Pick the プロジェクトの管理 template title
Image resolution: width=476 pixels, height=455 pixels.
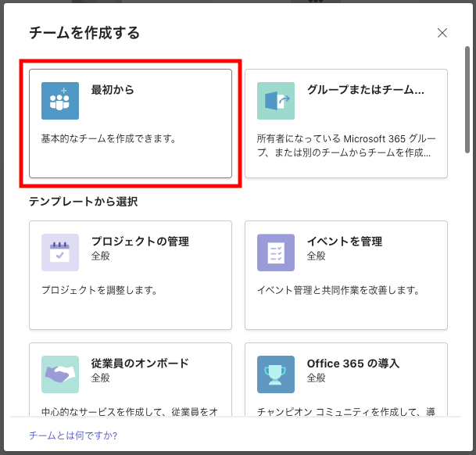pyautogui.click(x=140, y=242)
